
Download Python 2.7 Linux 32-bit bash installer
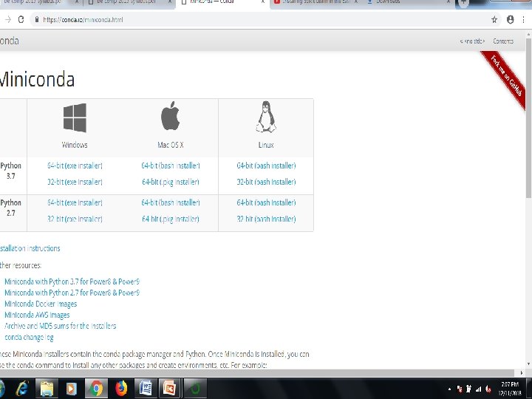coord(266,219)
